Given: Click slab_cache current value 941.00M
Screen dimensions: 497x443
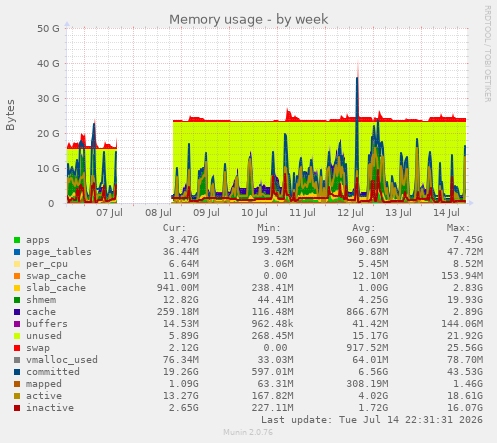Looking at the screenshot, I should coord(178,288).
